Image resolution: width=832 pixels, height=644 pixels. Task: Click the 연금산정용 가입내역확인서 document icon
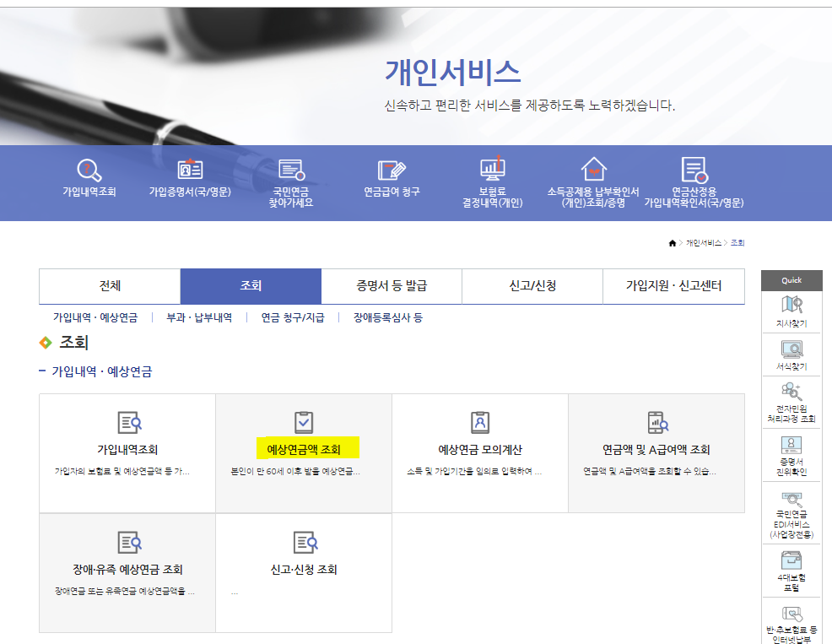click(x=694, y=170)
